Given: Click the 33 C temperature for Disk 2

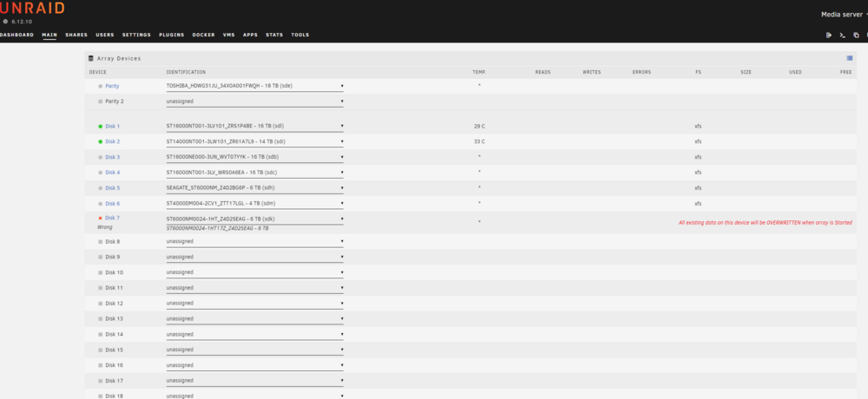Looking at the screenshot, I should (x=479, y=141).
